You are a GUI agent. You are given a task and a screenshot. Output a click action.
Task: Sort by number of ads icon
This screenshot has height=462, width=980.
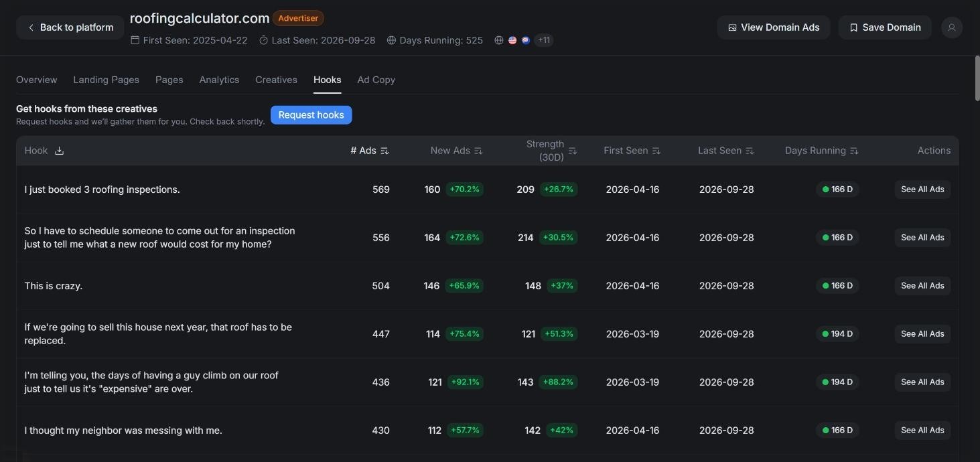[384, 151]
